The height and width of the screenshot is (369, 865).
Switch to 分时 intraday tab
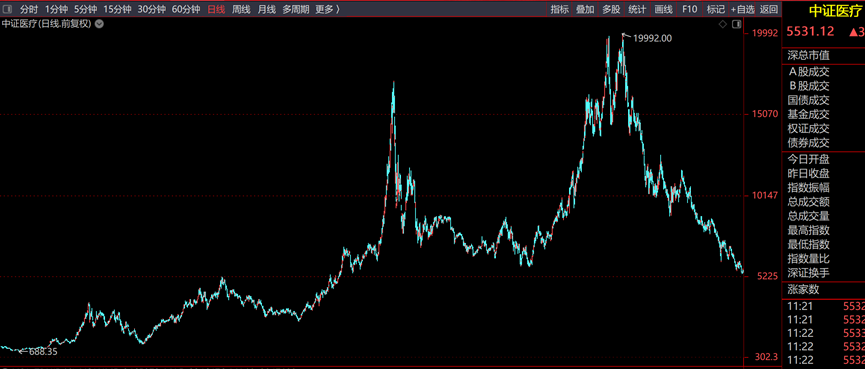pyautogui.click(x=29, y=9)
